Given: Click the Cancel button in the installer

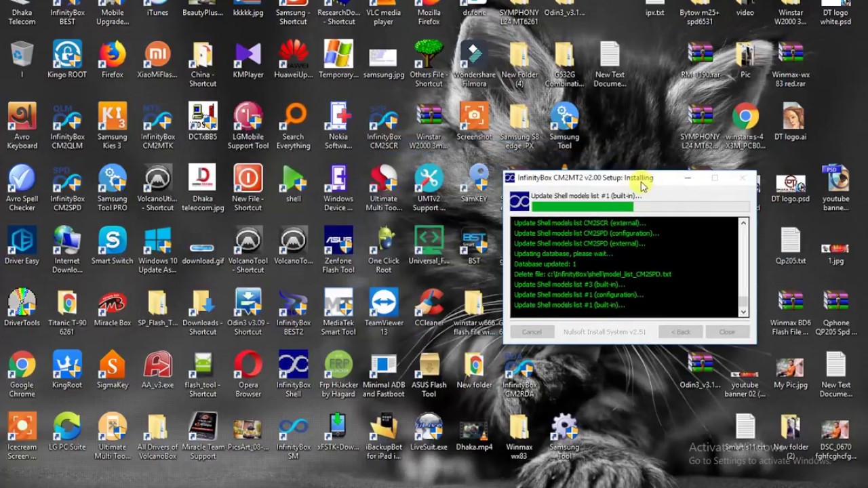Looking at the screenshot, I should [532, 331].
